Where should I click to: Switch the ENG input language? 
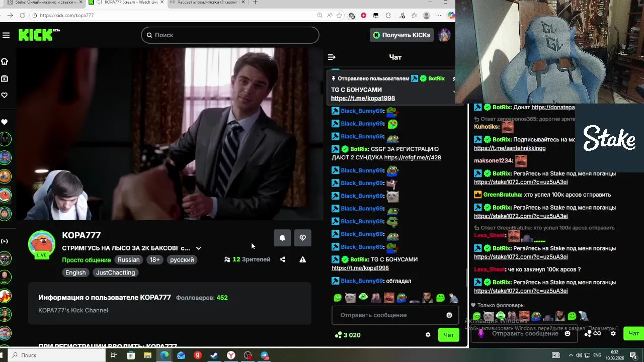coord(598,355)
